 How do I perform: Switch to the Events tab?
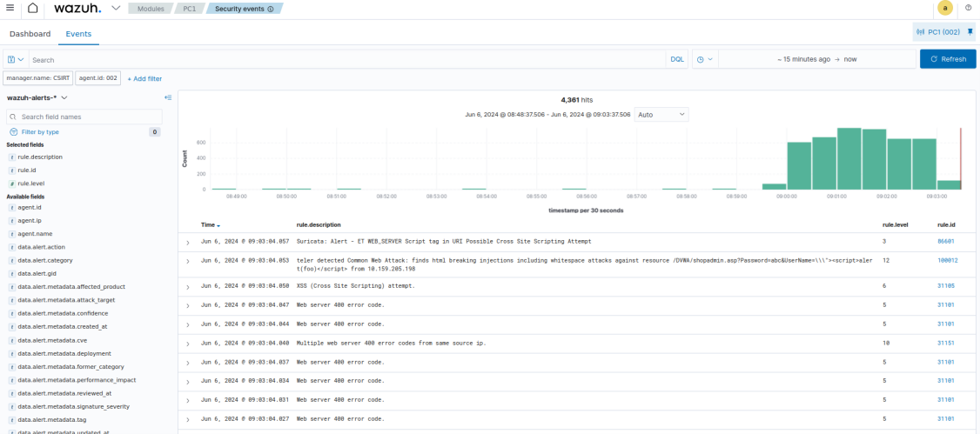click(78, 34)
